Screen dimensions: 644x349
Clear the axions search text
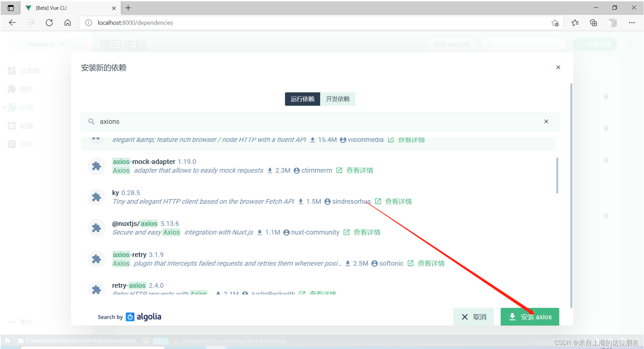pyautogui.click(x=546, y=121)
